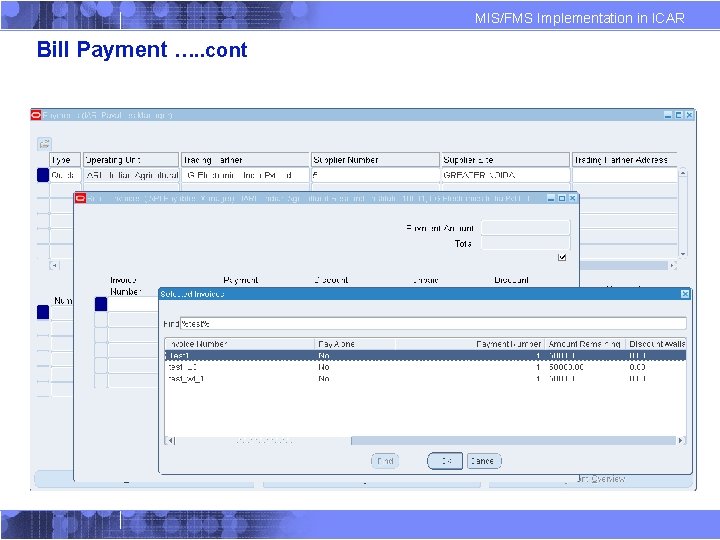This screenshot has height=540, width=720.
Task: Click the blue record selector of the Quick payment row
Action: click(43, 175)
